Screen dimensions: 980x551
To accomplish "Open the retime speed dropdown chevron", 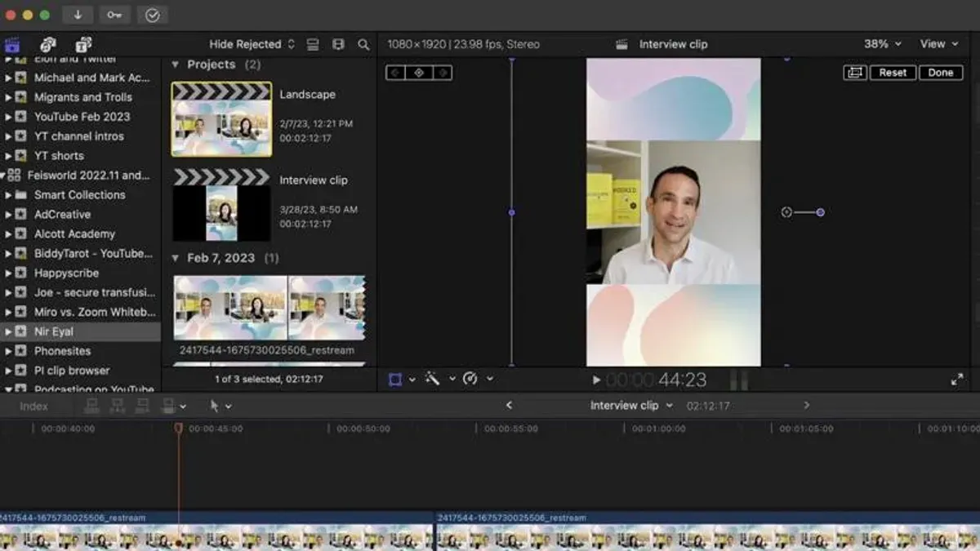I will tap(490, 379).
